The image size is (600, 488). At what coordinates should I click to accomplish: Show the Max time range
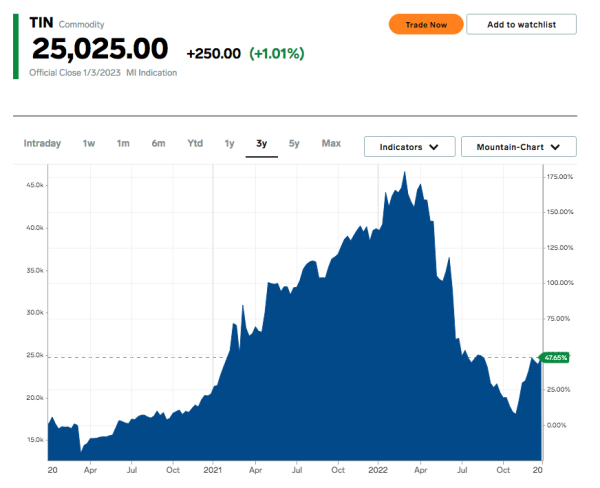tap(331, 144)
